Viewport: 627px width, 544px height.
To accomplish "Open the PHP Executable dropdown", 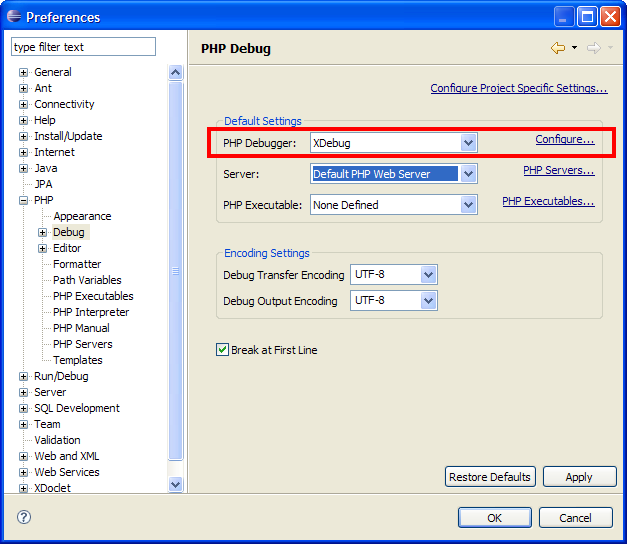I will (468, 205).
